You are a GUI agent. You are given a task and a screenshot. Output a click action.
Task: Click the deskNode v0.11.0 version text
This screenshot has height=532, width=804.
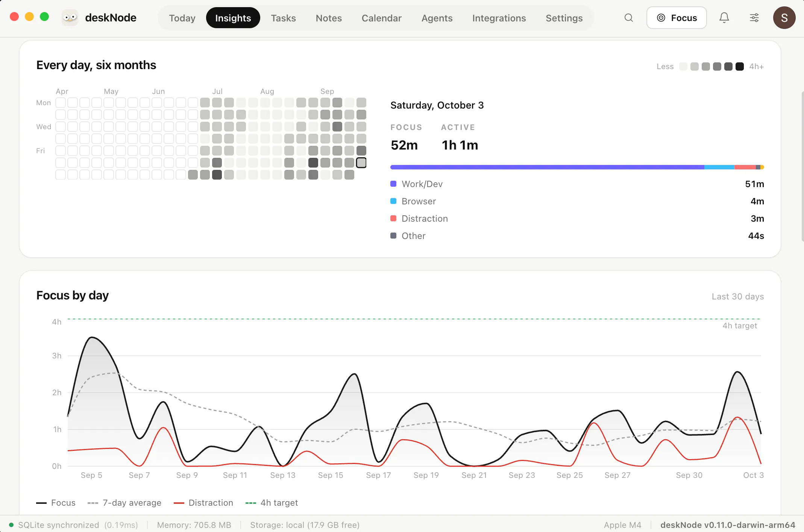[728, 525]
